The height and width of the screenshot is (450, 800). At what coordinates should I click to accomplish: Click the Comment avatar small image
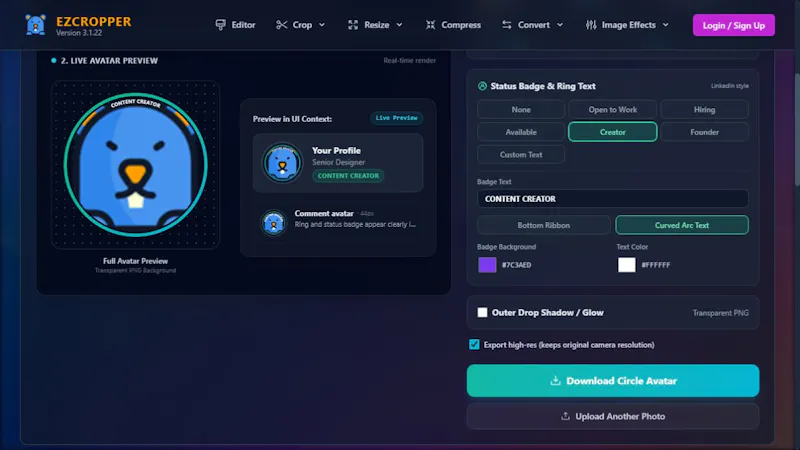(x=273, y=222)
